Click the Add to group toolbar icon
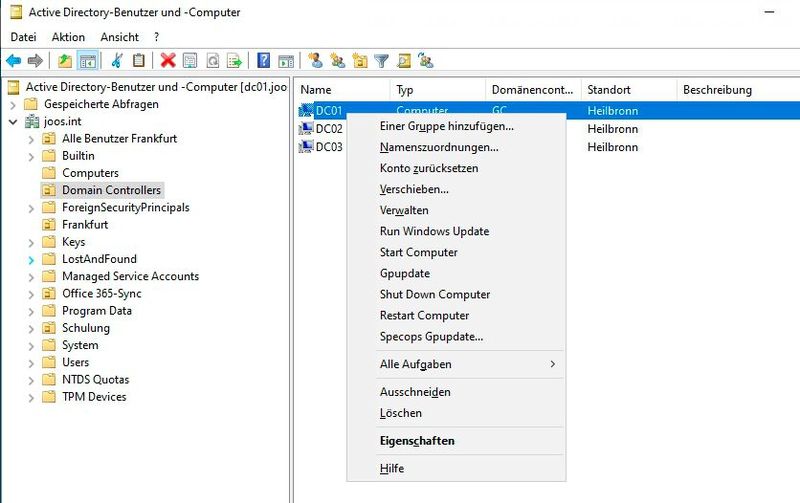Image resolution: width=800 pixels, height=503 pixels. coord(426,61)
